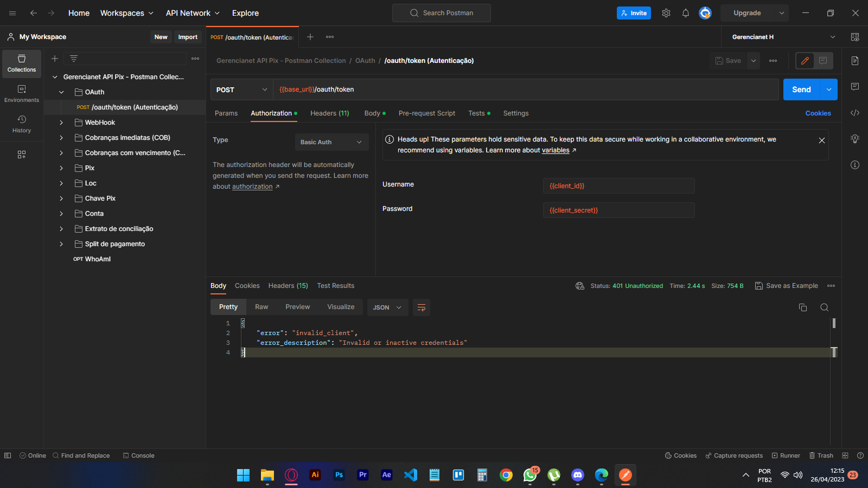The width and height of the screenshot is (868, 488).
Task: Open Visual Studio Code from the taskbar
Action: 411,475
